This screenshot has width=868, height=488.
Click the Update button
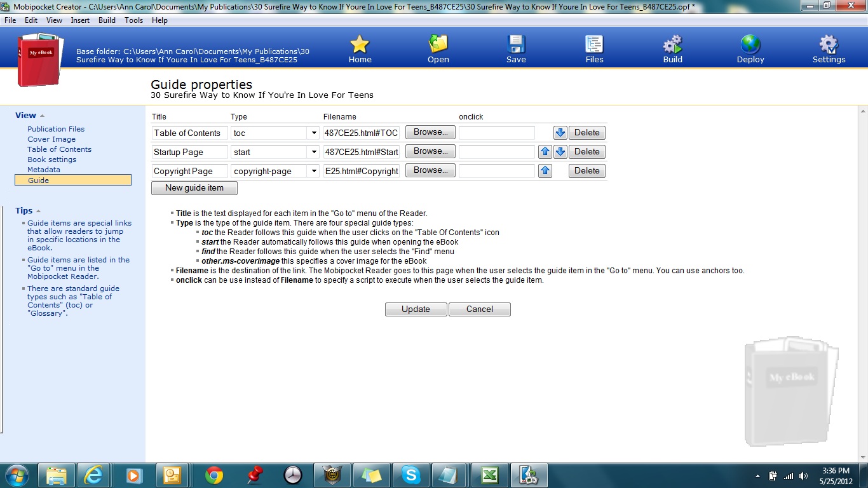416,309
